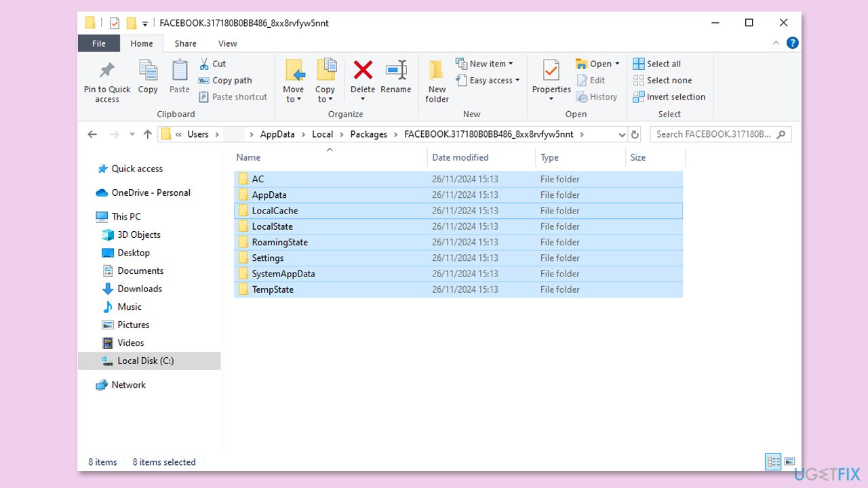Select the AC folder
Viewport: 868px width, 488px height.
(458, 179)
